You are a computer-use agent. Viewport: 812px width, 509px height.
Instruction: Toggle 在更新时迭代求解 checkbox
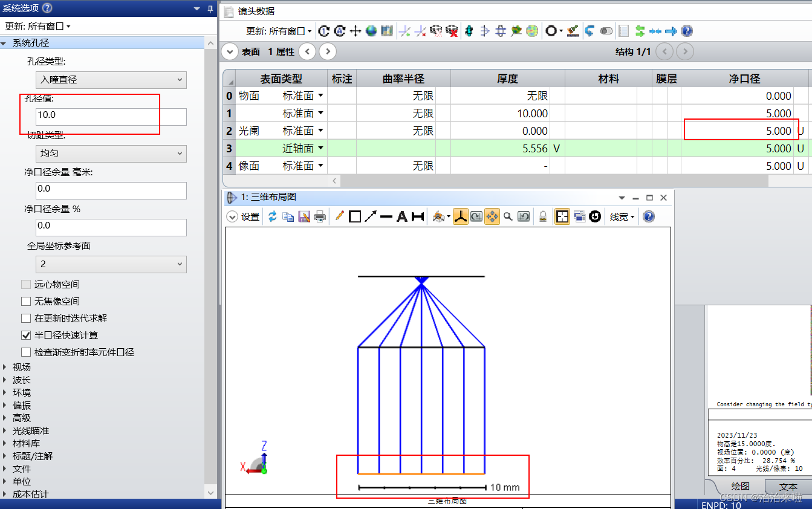26,318
